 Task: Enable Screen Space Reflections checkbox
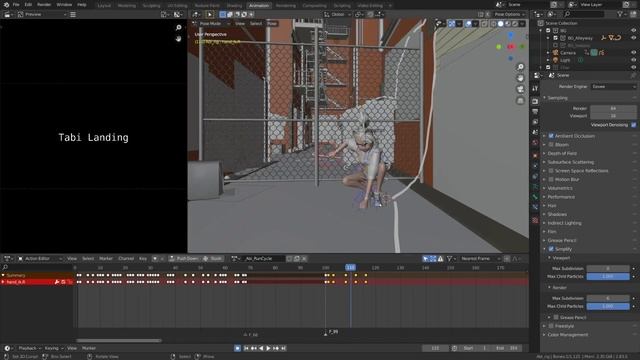coord(551,171)
